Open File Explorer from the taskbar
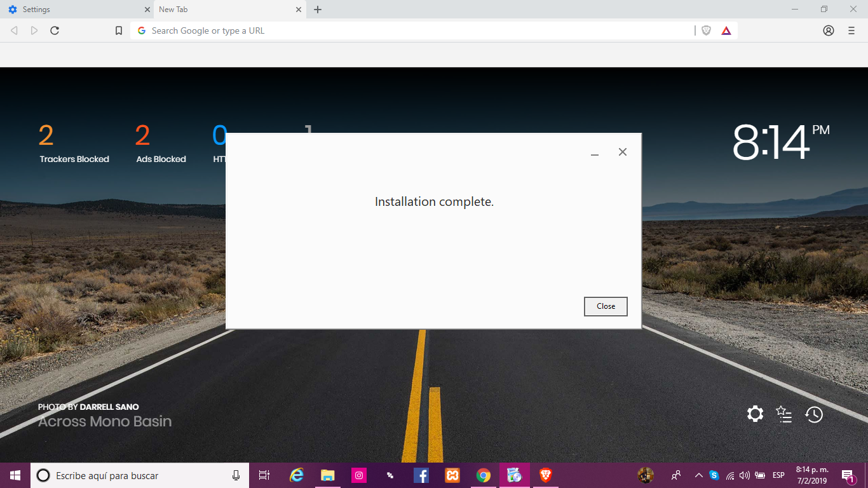 pos(328,475)
